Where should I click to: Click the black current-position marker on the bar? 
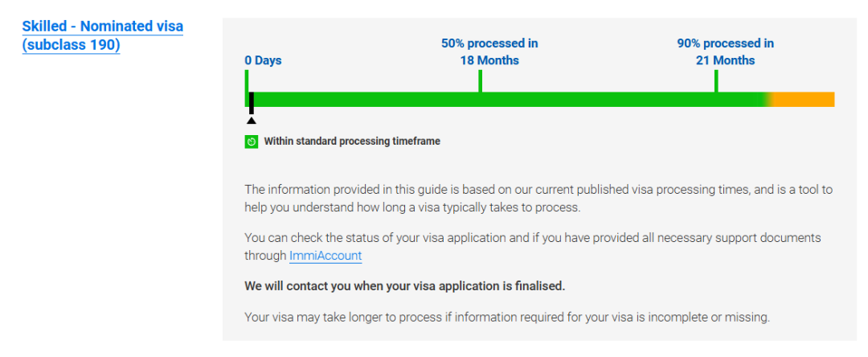tap(252, 104)
